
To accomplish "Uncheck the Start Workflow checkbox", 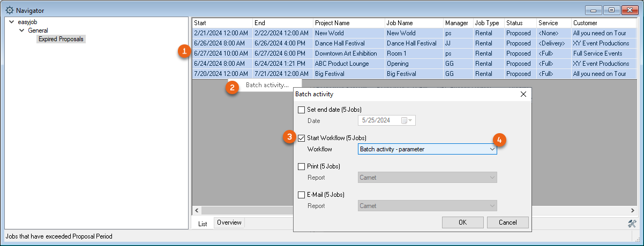I will tap(301, 138).
